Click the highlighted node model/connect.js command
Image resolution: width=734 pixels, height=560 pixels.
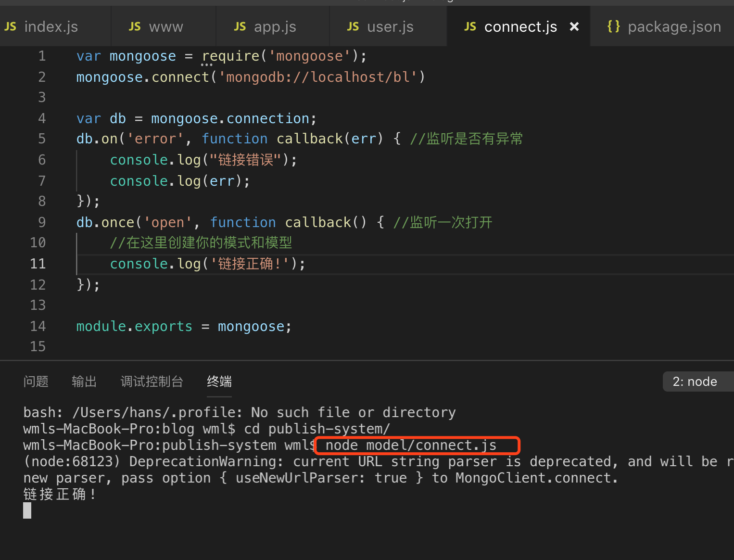click(x=411, y=445)
